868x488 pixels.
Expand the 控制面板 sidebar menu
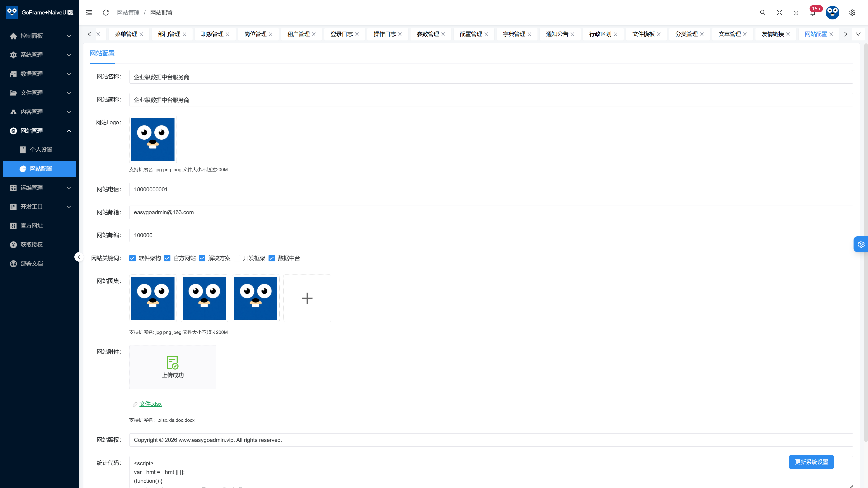pos(39,36)
